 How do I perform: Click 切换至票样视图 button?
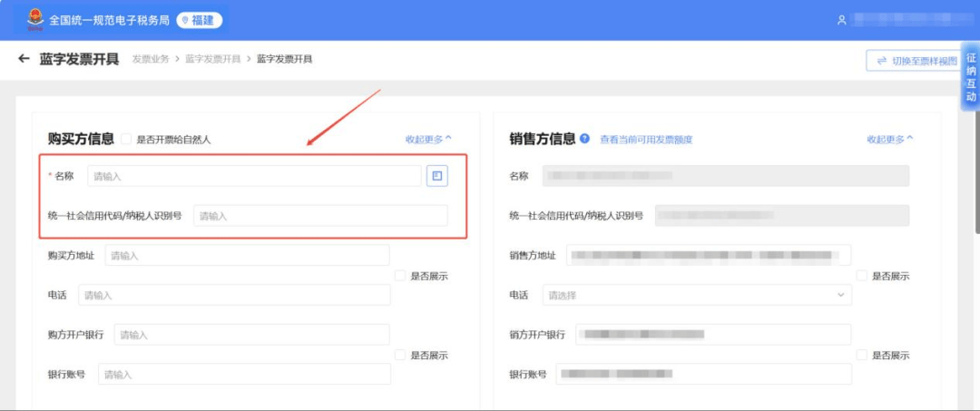point(916,61)
